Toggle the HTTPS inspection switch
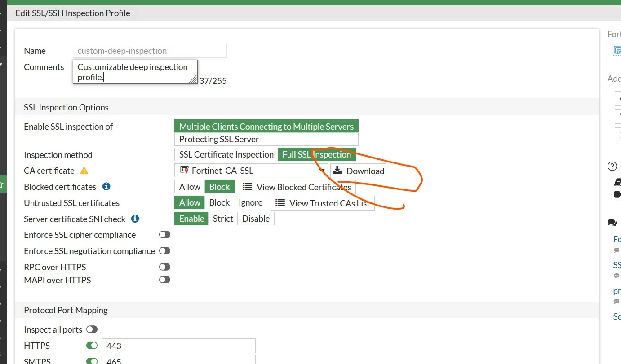Screen dimensions: 621x364 92,346
